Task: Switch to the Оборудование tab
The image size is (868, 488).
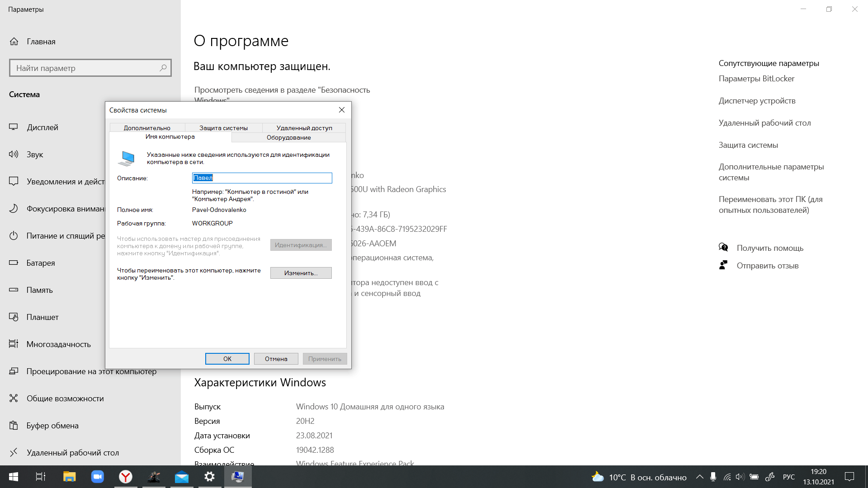Action: coord(288,137)
